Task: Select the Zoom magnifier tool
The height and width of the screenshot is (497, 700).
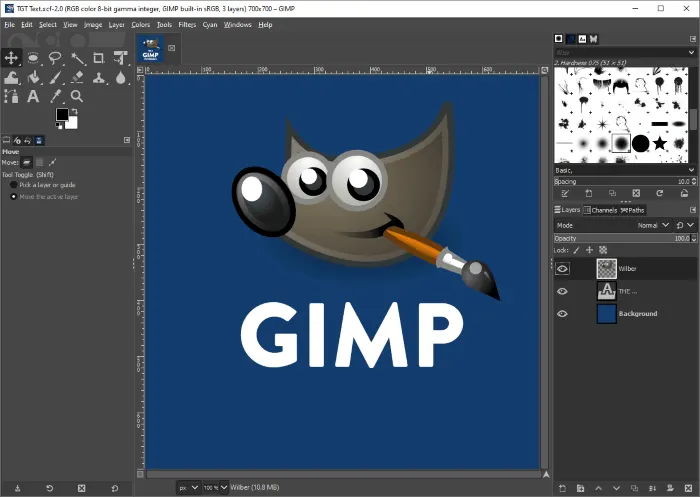Action: point(77,96)
